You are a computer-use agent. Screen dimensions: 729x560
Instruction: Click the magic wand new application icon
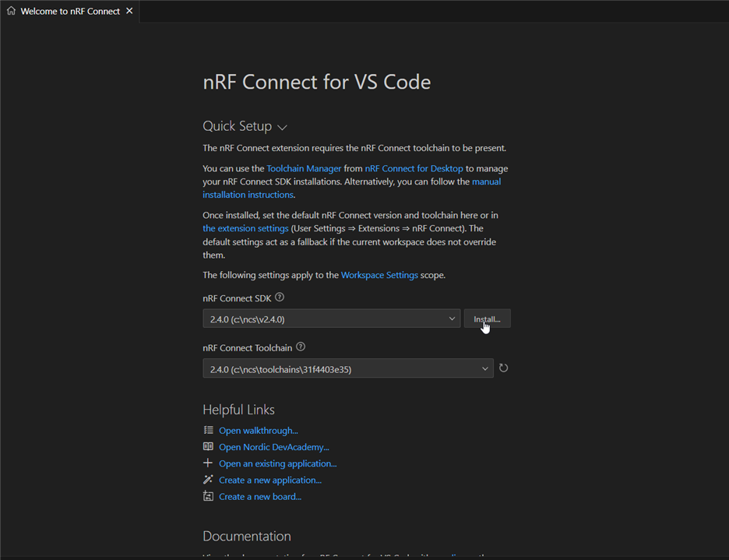208,480
